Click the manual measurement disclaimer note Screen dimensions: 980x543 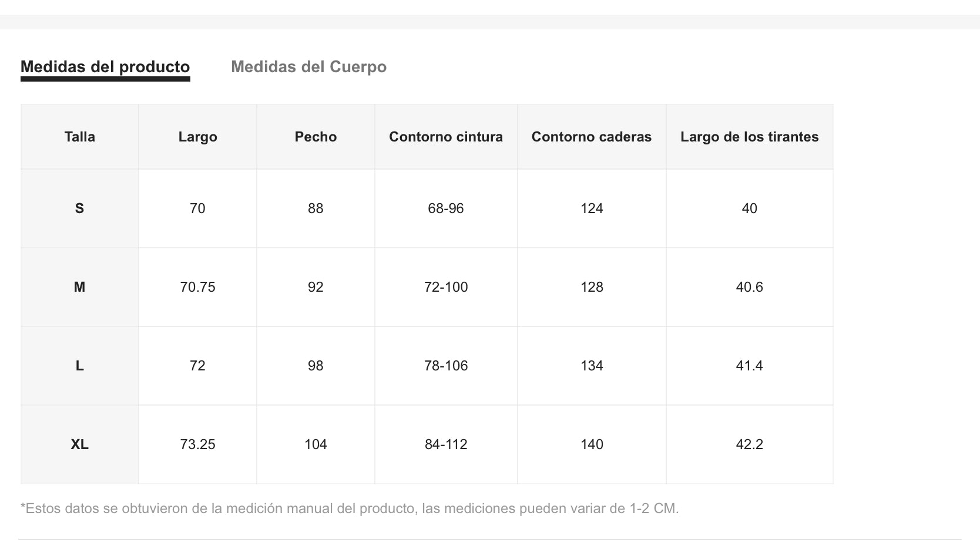[350, 508]
